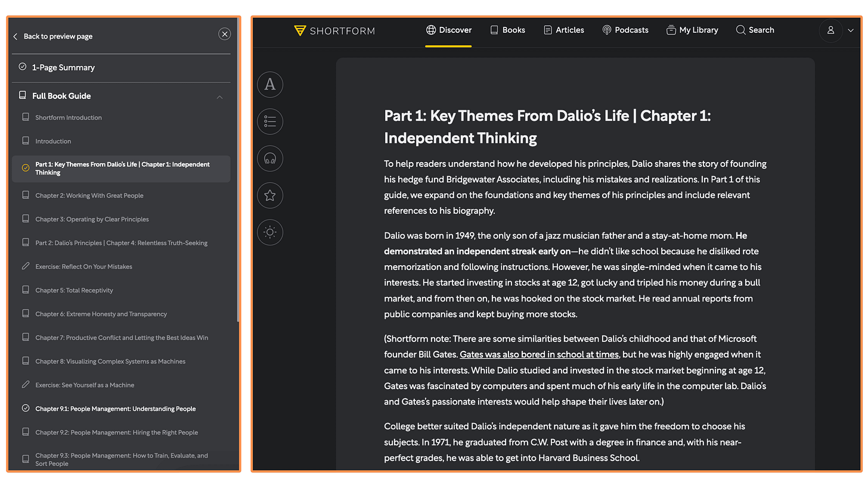Open the account dropdown chevron
Viewport: 868px width, 488px height.
click(851, 30)
